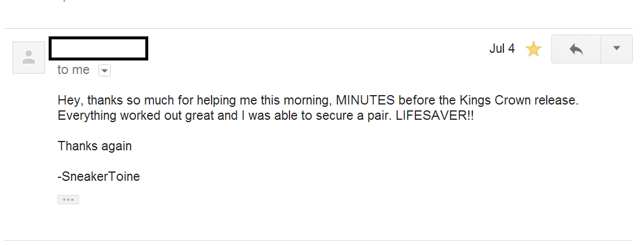The image size is (644, 246).
Task: Click the word "LIFESAVER!!" in the message
Action: click(434, 115)
